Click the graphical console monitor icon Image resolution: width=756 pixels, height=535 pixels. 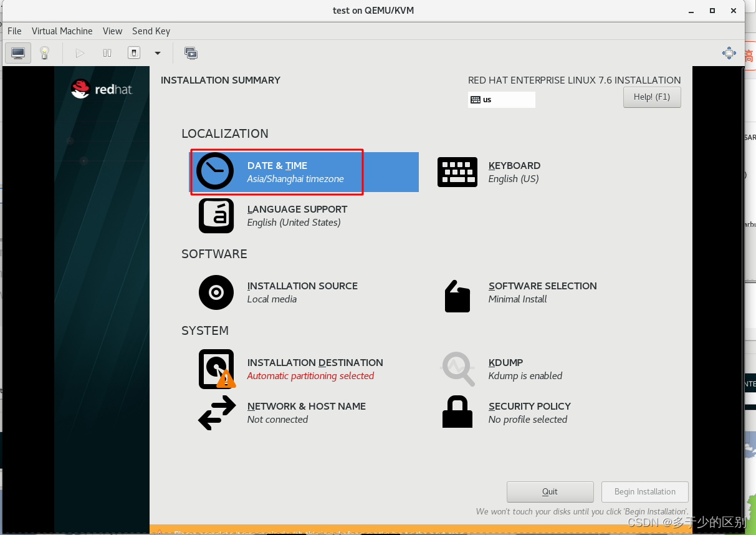[18, 53]
